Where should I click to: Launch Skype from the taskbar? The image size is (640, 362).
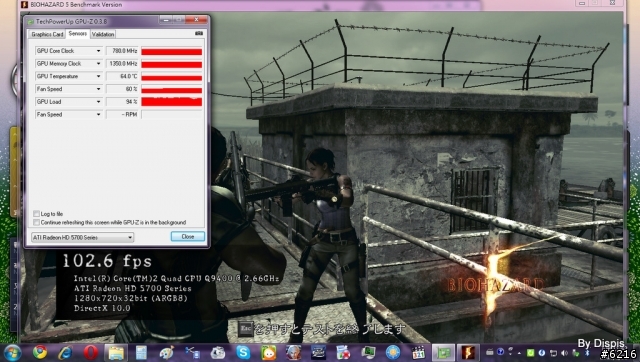pyautogui.click(x=243, y=352)
